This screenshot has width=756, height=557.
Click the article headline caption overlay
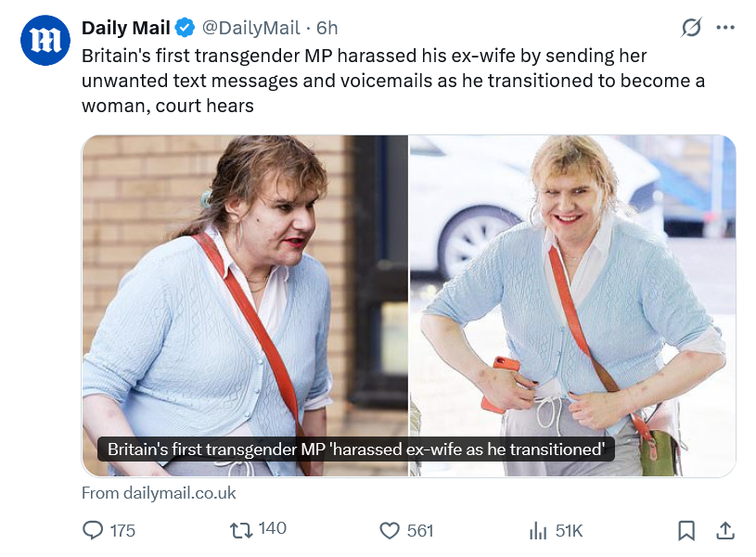pyautogui.click(x=356, y=449)
